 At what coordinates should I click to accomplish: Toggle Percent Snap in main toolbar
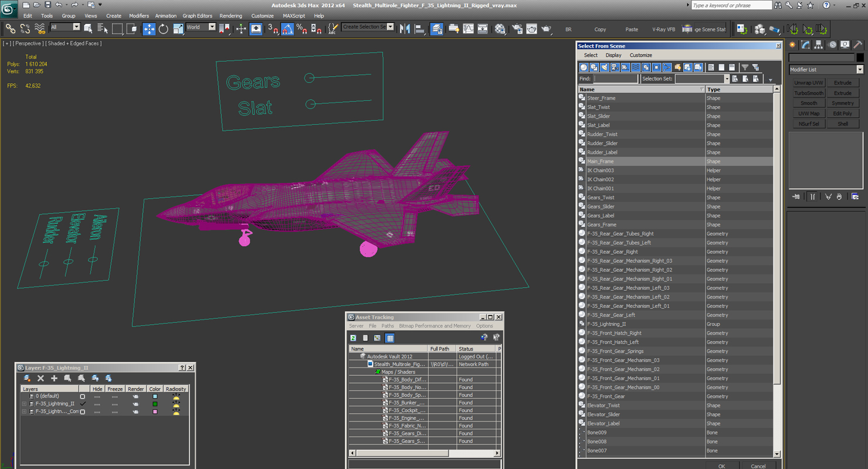[301, 28]
